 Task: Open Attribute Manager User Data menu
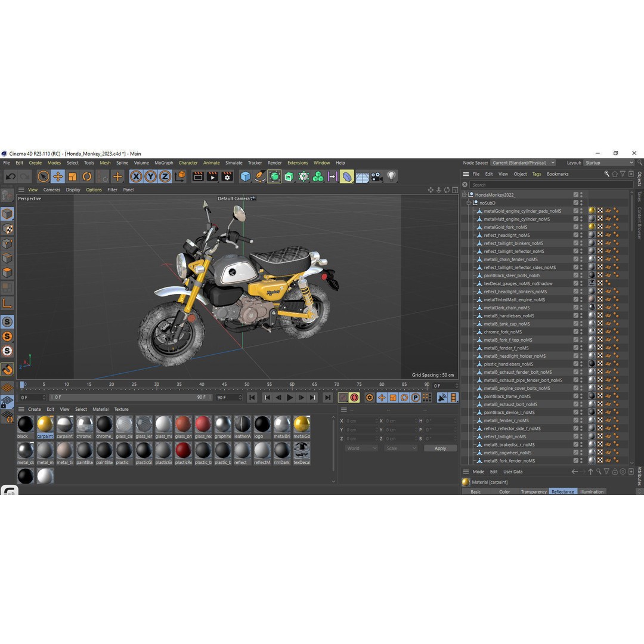tap(513, 472)
